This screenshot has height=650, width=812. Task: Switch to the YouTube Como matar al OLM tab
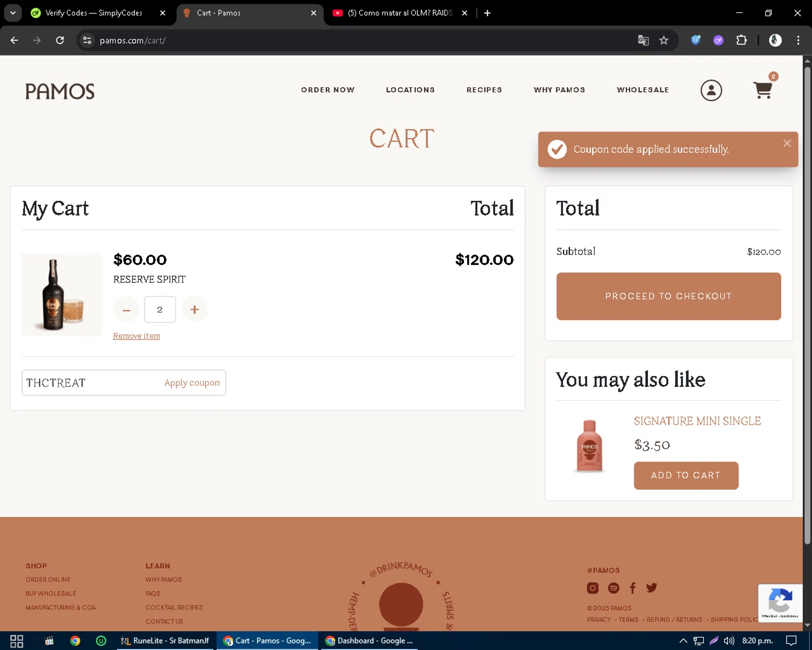coord(400,13)
